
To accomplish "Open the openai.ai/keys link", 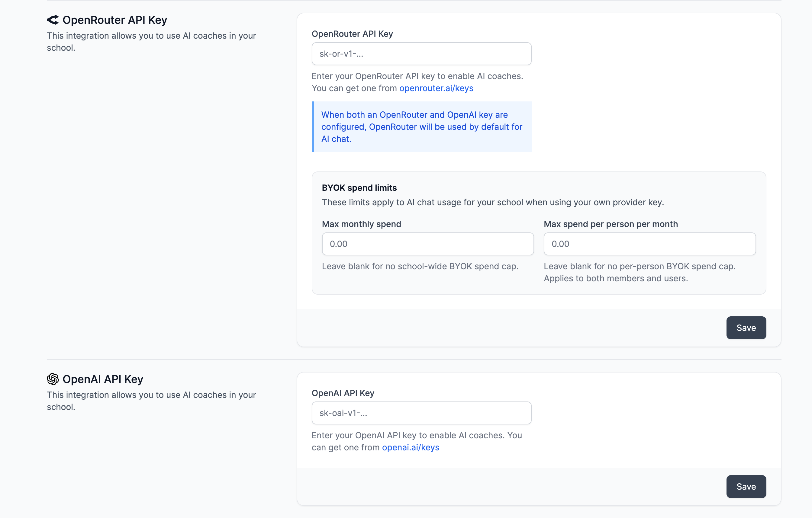I will pos(411,448).
